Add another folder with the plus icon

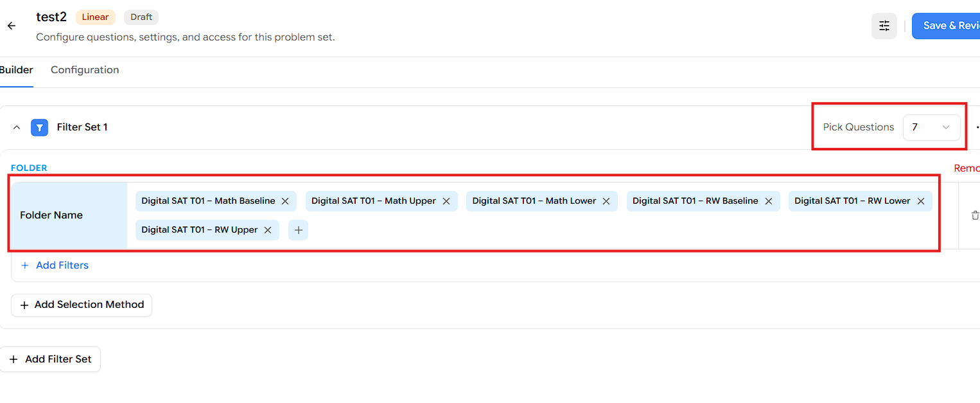pos(298,230)
